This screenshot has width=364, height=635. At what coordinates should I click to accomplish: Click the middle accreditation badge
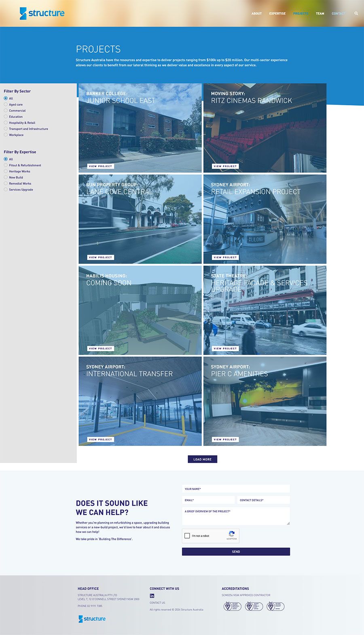tap(254, 606)
